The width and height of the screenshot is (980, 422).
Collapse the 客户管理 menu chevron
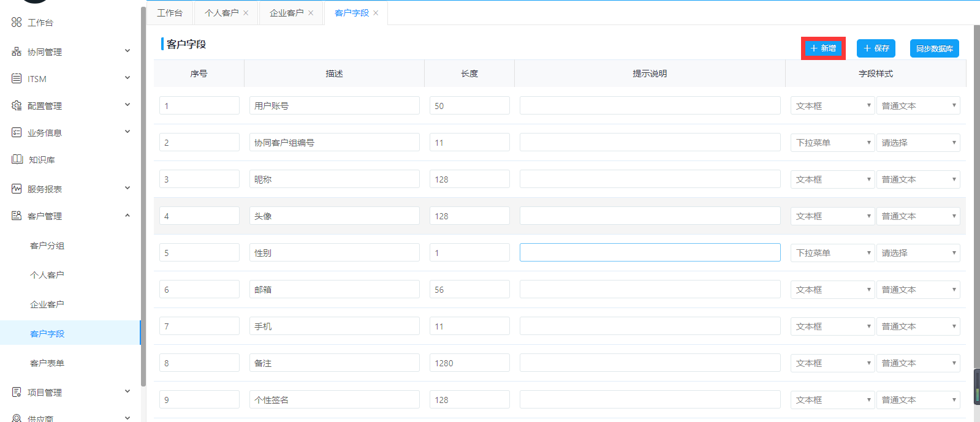coord(127,216)
